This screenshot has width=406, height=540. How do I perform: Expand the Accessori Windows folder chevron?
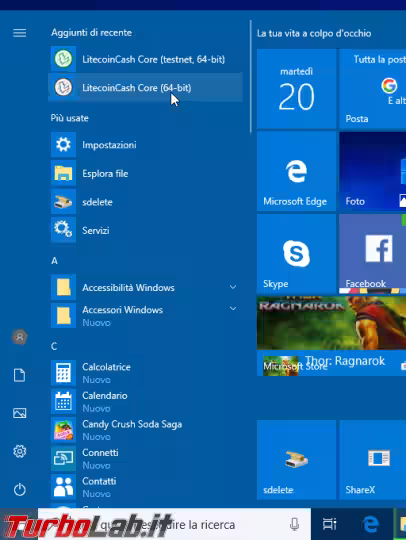click(233, 309)
